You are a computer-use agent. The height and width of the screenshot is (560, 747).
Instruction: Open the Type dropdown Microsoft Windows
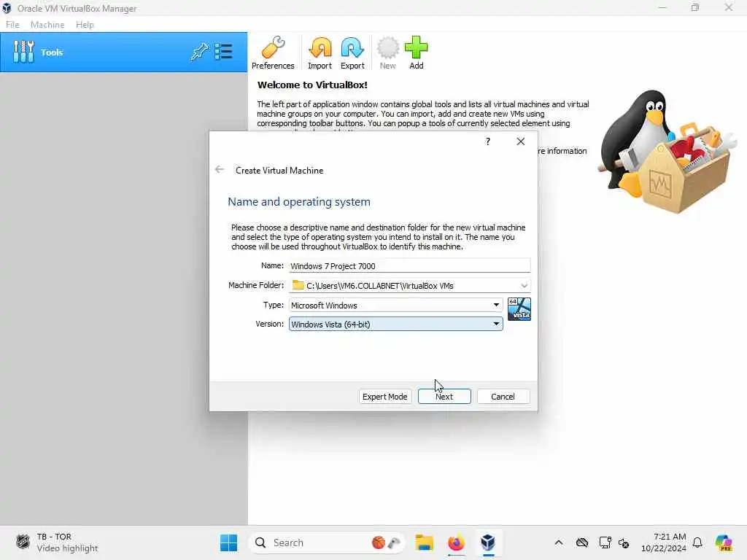coord(396,305)
